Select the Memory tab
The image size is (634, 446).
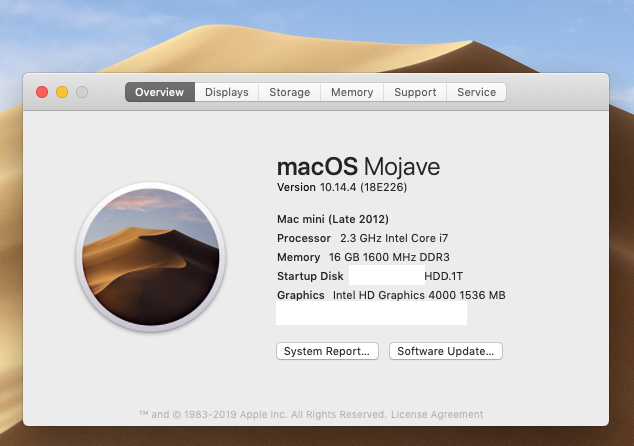click(x=352, y=92)
